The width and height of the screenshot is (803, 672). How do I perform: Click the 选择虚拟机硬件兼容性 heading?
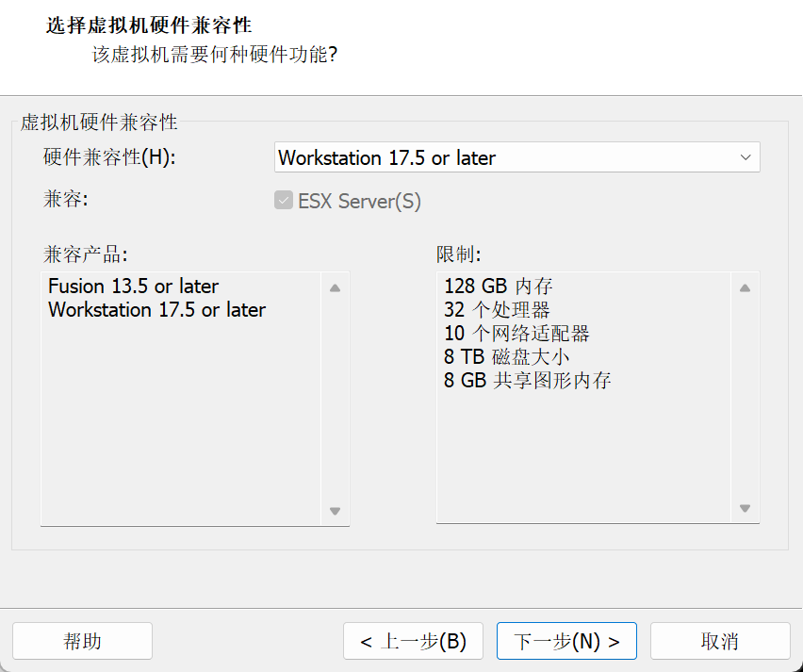(149, 25)
